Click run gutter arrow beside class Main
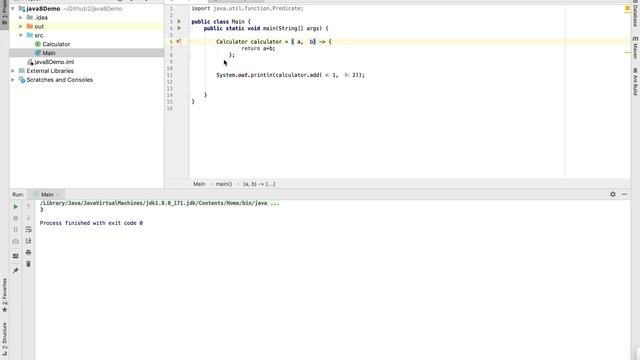Screen dimensions: 640x360 coord(179,21)
